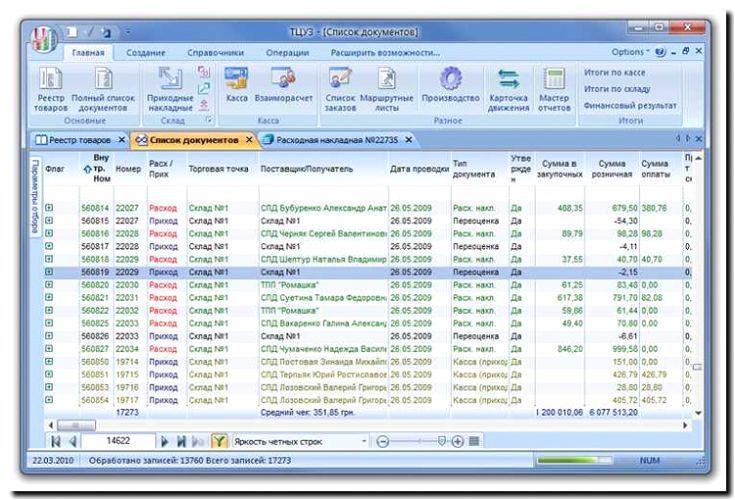Open the Яркость четных строк dropdown
Screen dimensions: 735x500
pos(362,440)
